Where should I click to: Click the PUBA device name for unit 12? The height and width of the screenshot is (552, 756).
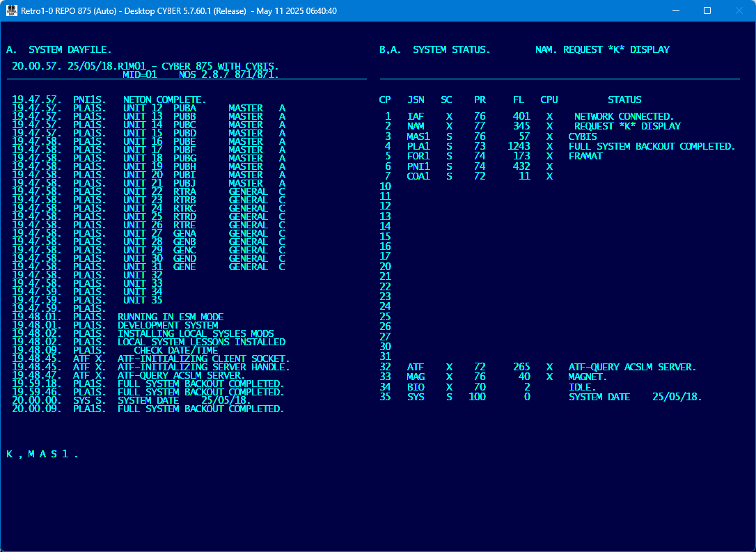pos(184,109)
